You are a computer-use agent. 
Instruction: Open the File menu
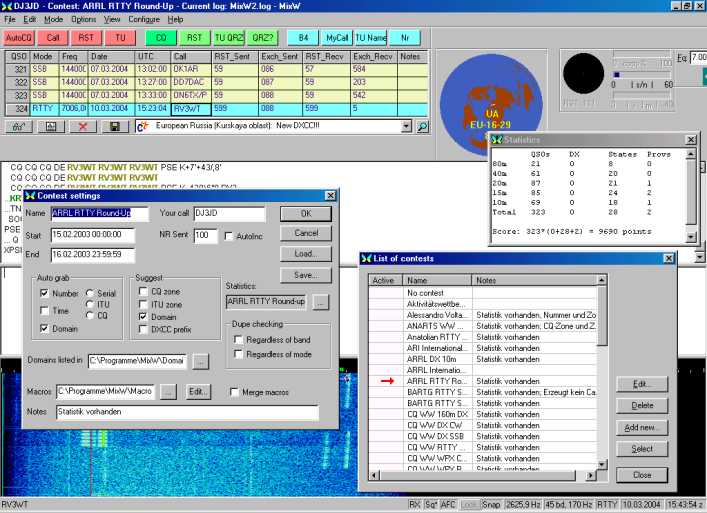coord(10,19)
